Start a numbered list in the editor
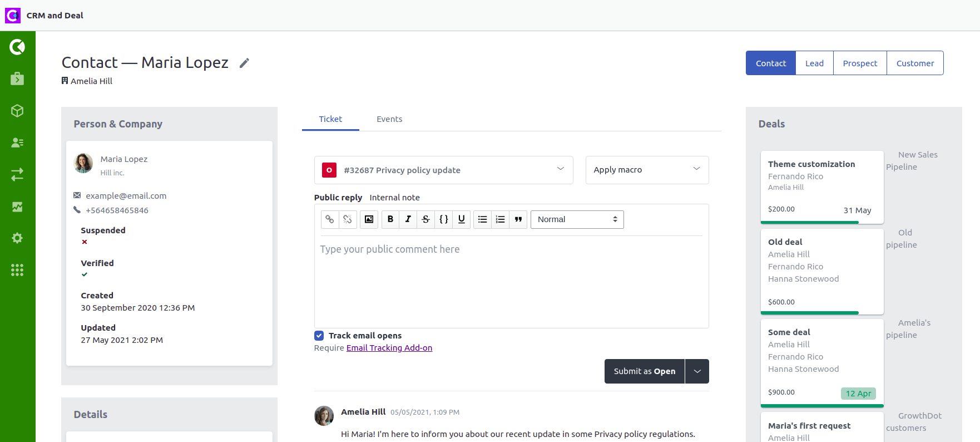This screenshot has width=980, height=442. [501, 219]
